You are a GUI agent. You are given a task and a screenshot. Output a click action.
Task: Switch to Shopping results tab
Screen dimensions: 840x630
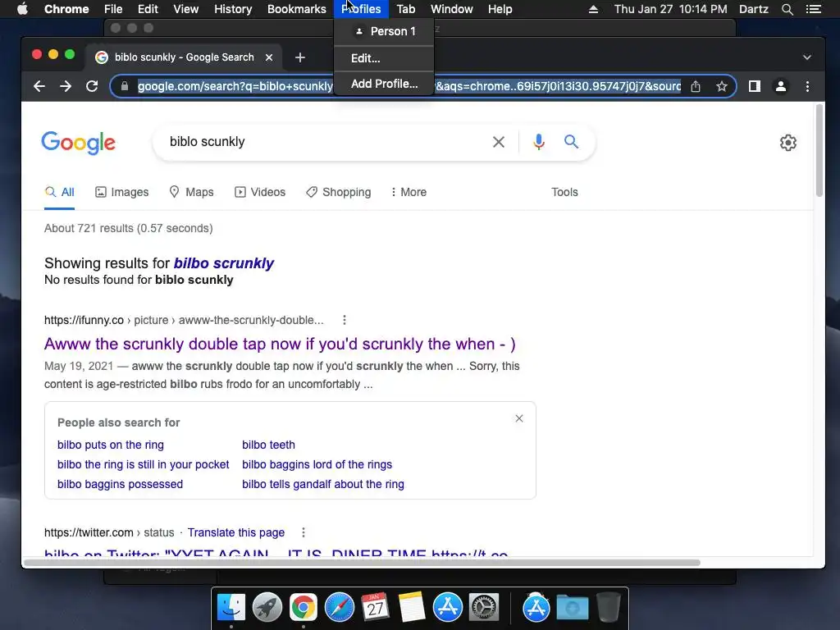coord(339,192)
